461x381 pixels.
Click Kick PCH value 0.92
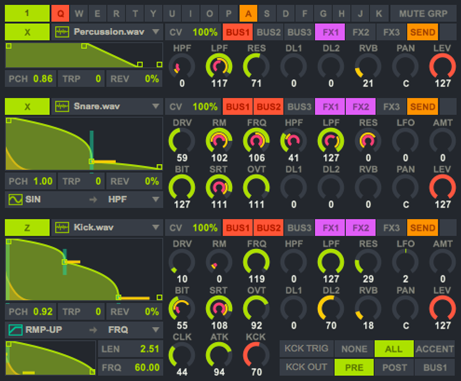43,312
